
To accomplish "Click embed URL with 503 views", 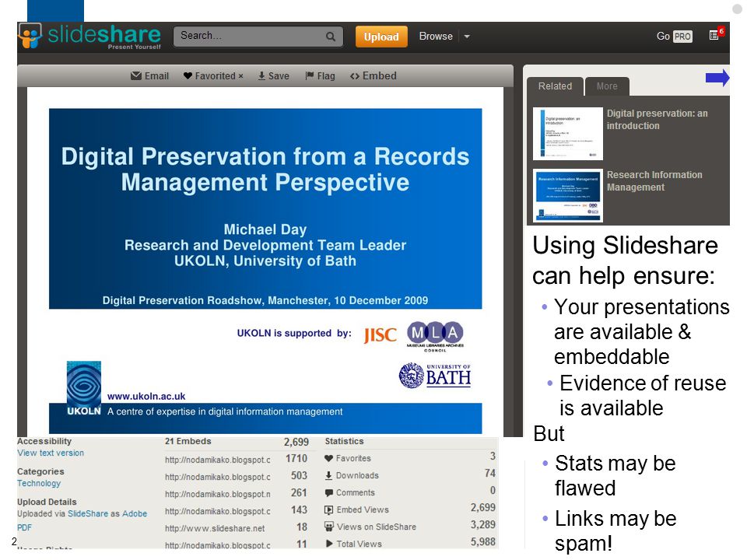I will [218, 477].
